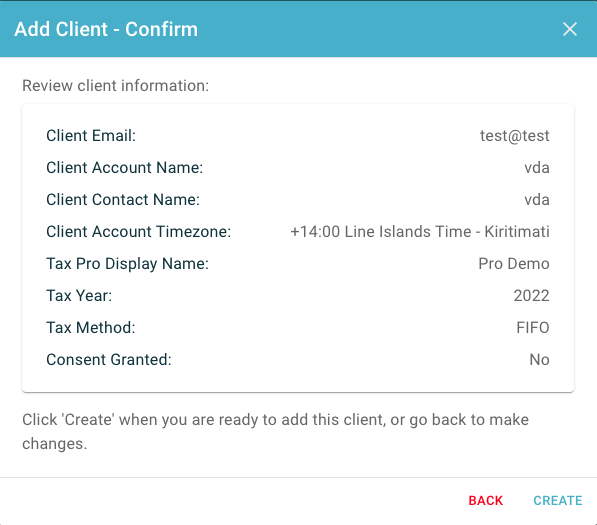597x525 pixels.
Task: Click the Line Islands Time timezone value
Action: coord(420,231)
